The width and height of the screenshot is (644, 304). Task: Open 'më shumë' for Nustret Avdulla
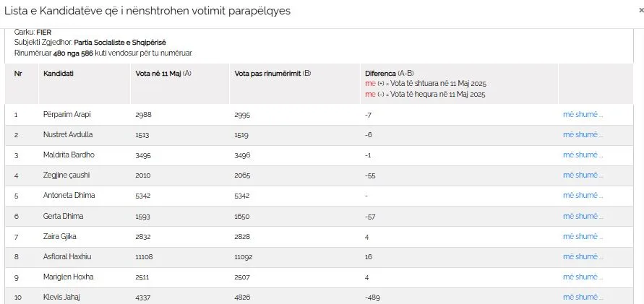point(583,134)
